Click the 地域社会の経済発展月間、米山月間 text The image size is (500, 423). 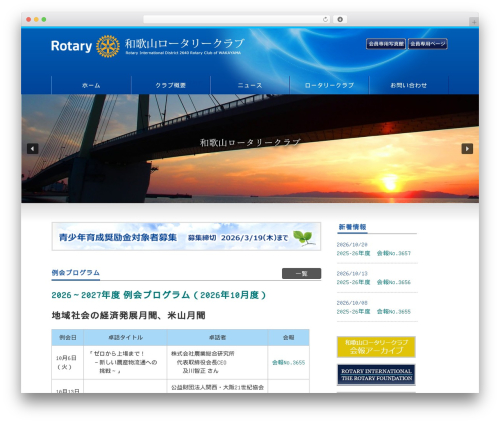pos(128,315)
